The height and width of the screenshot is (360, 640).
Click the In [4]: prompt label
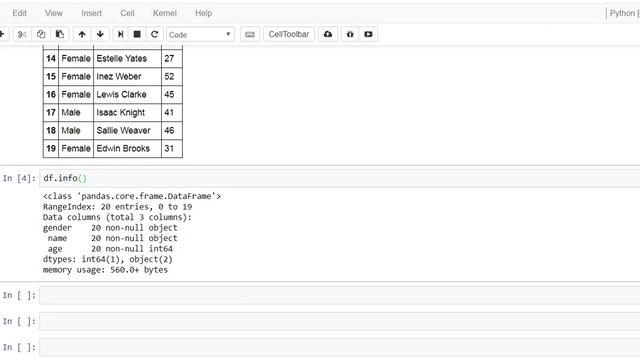pyautogui.click(x=19, y=178)
